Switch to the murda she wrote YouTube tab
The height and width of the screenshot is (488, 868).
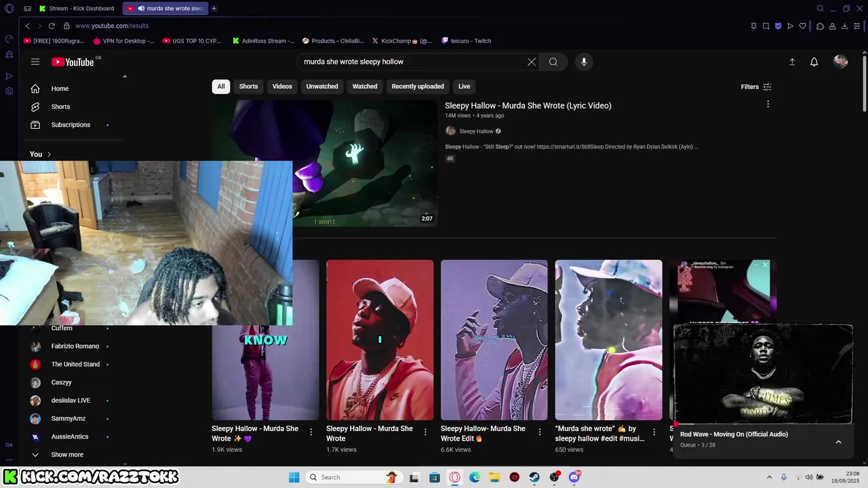pyautogui.click(x=165, y=8)
